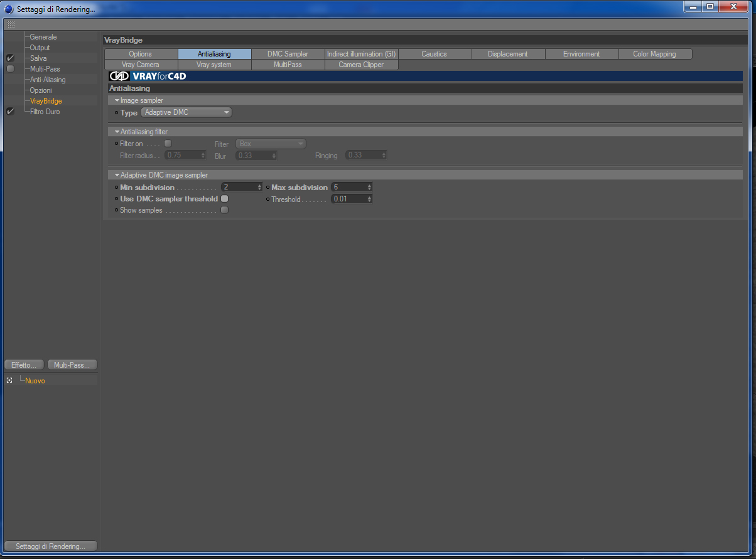Collapse the Antialiasing filter section
The image size is (756, 559).
[x=117, y=132]
